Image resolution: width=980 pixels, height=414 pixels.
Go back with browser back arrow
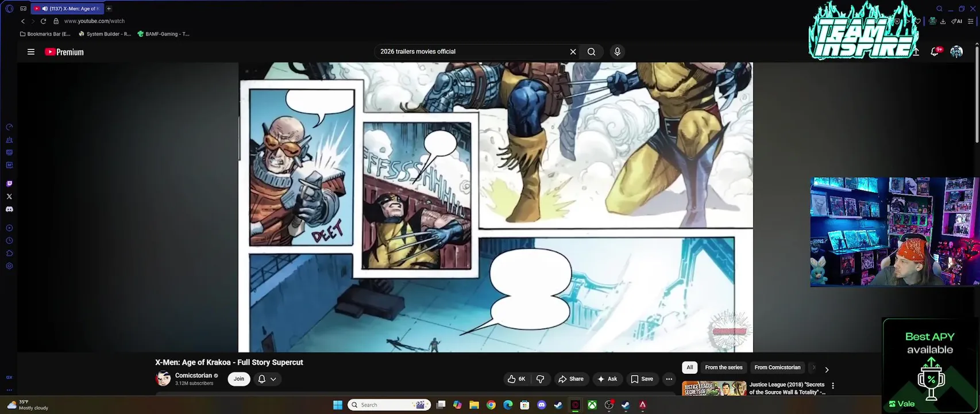pos(23,21)
